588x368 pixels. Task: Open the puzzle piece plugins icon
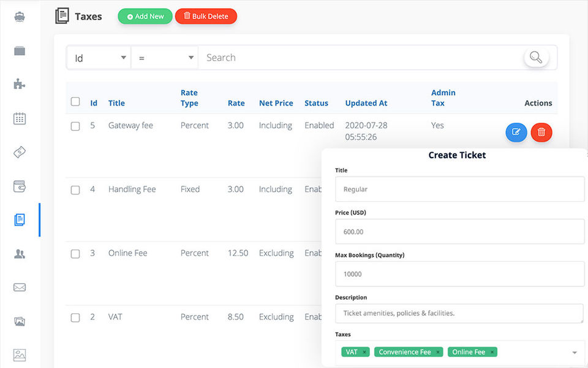[x=20, y=84]
